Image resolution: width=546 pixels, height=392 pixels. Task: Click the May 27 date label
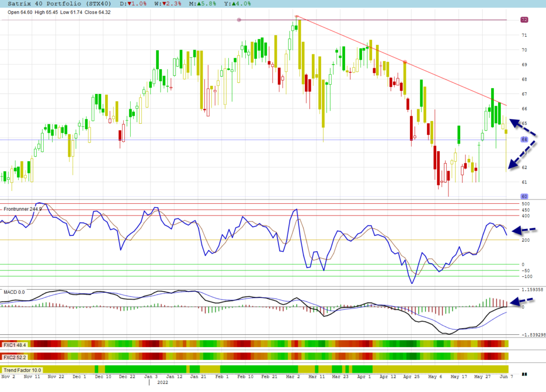point(482,377)
